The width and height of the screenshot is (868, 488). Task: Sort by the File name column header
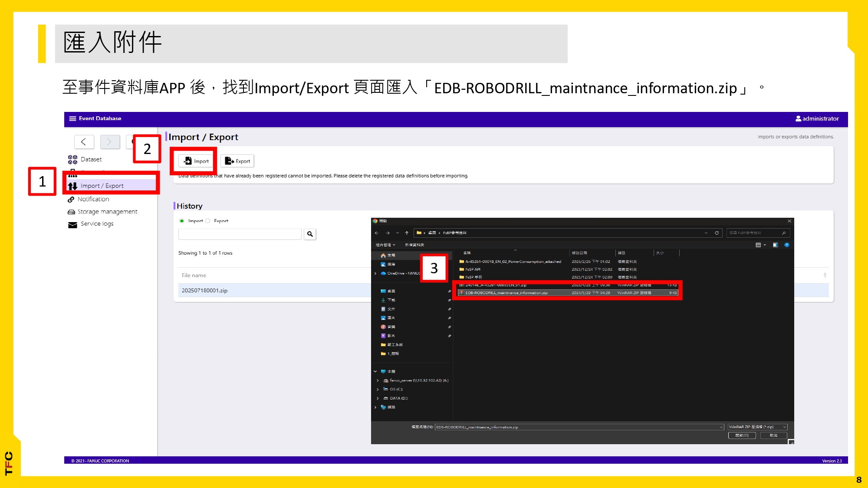pyautogui.click(x=194, y=275)
